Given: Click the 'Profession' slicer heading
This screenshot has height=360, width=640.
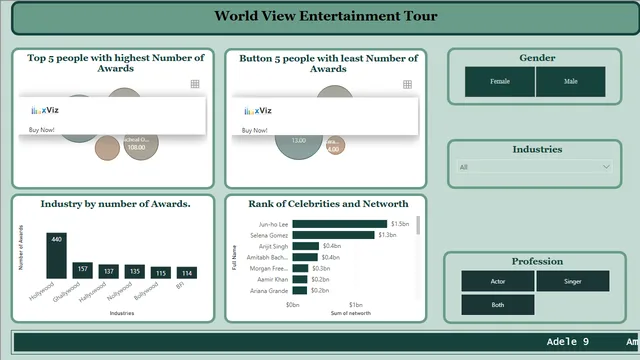Looking at the screenshot, I should 537,261.
